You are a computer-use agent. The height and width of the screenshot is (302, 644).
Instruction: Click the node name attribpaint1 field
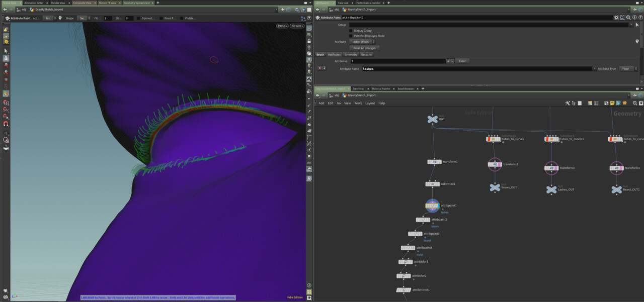[477, 18]
